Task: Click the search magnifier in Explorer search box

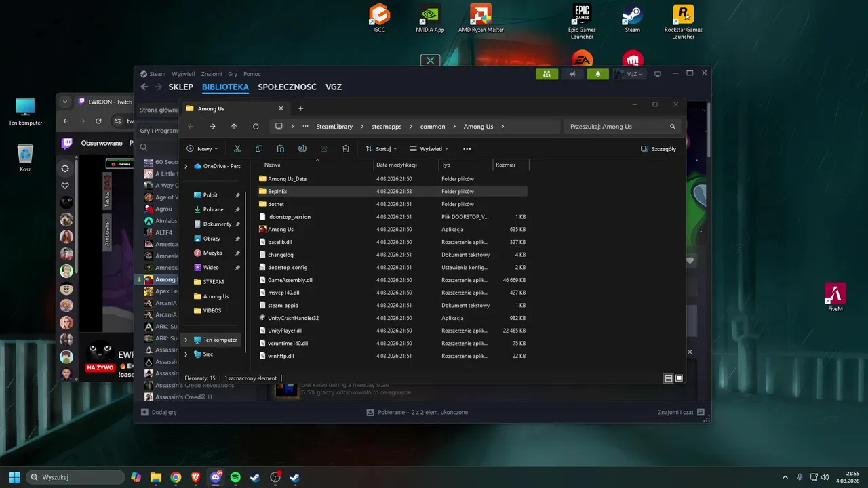Action: point(673,127)
